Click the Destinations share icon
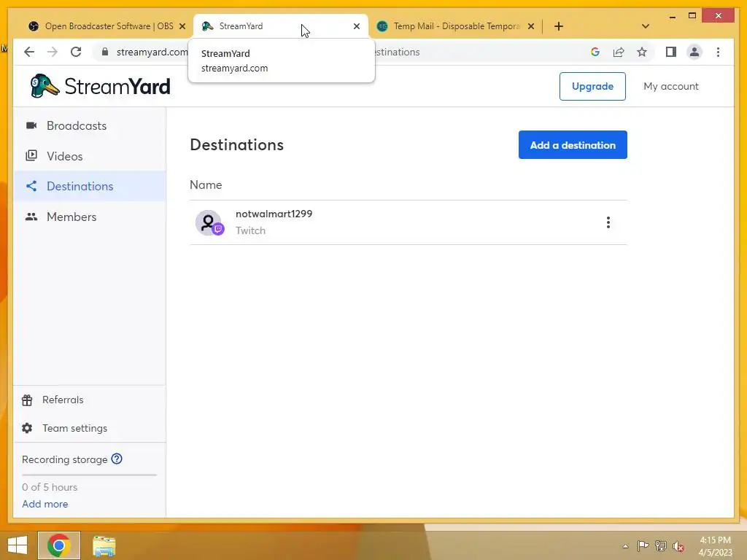This screenshot has width=747, height=560. point(31,186)
